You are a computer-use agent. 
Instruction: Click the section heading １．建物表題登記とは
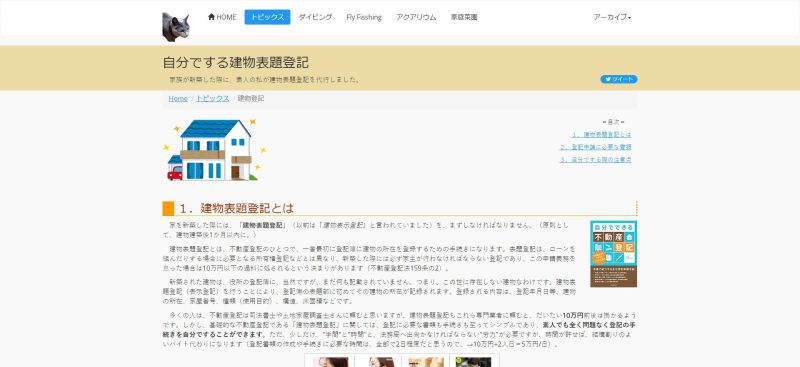(x=237, y=208)
